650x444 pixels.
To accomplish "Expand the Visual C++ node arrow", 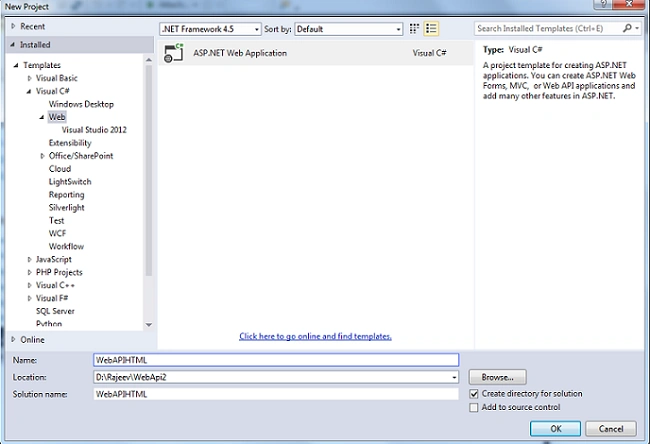I will (x=29, y=285).
